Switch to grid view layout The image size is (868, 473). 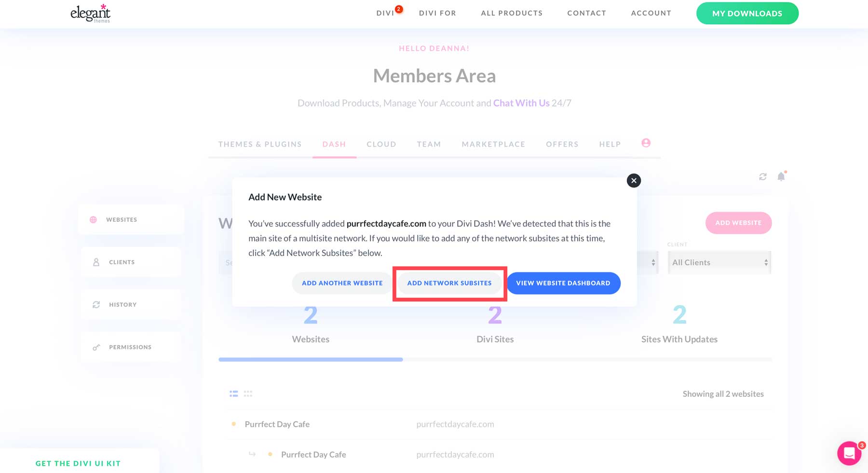(x=248, y=393)
